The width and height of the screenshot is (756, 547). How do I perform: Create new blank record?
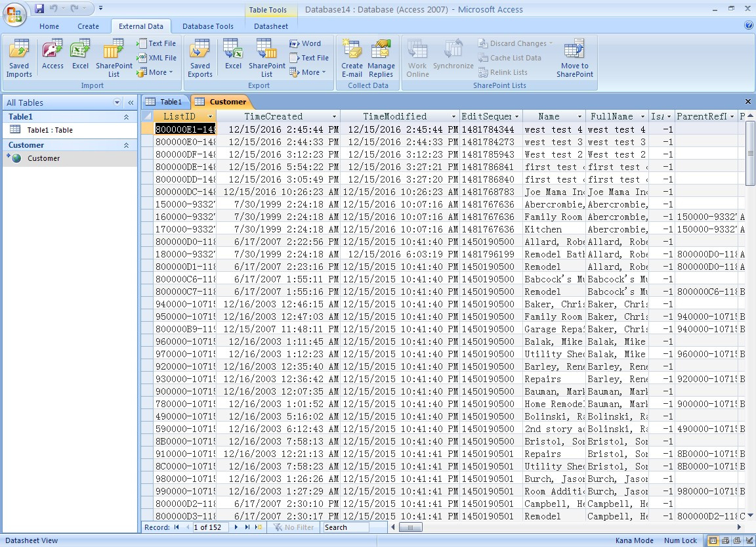(x=259, y=527)
